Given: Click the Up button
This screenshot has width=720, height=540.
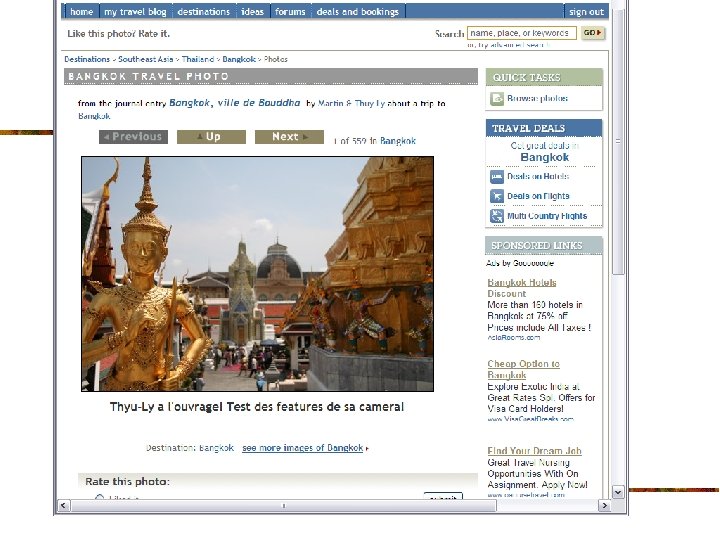Looking at the screenshot, I should click(211, 137).
